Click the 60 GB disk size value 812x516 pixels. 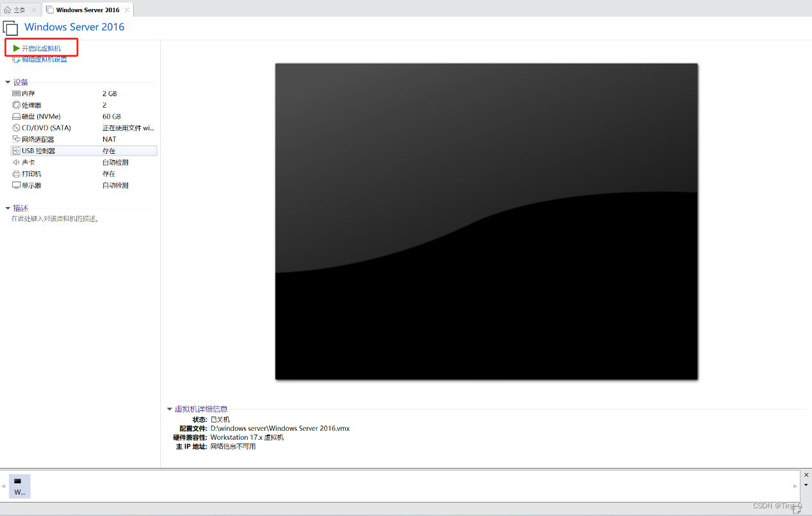coord(111,117)
